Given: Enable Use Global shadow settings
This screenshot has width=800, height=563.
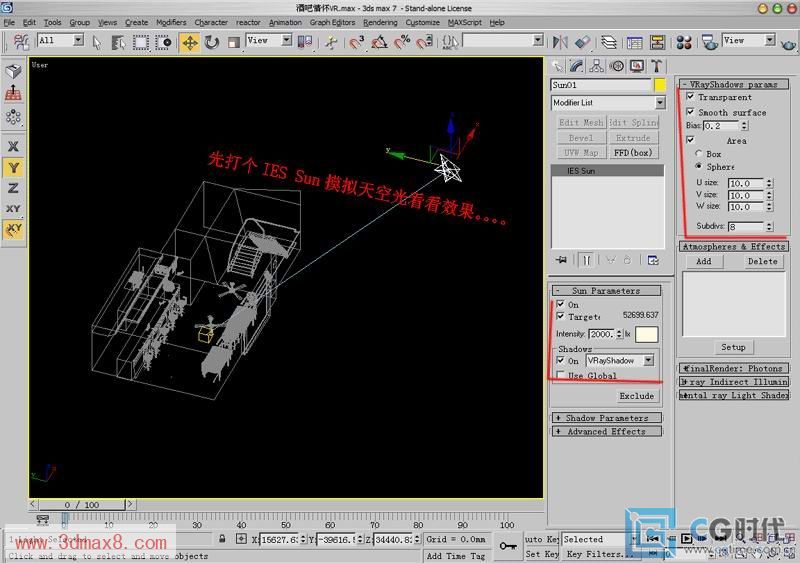Looking at the screenshot, I should tap(560, 375).
